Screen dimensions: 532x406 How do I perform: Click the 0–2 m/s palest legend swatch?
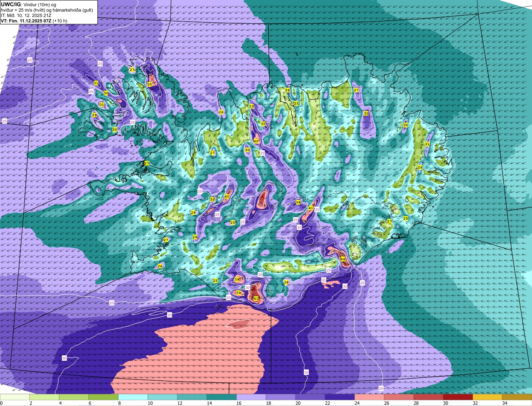[15, 397]
